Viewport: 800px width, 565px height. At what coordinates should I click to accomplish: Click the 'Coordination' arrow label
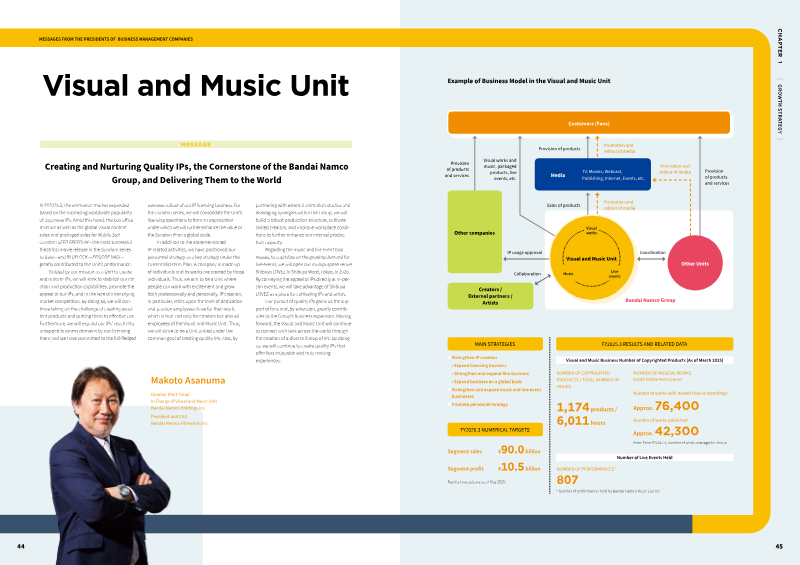click(x=653, y=253)
